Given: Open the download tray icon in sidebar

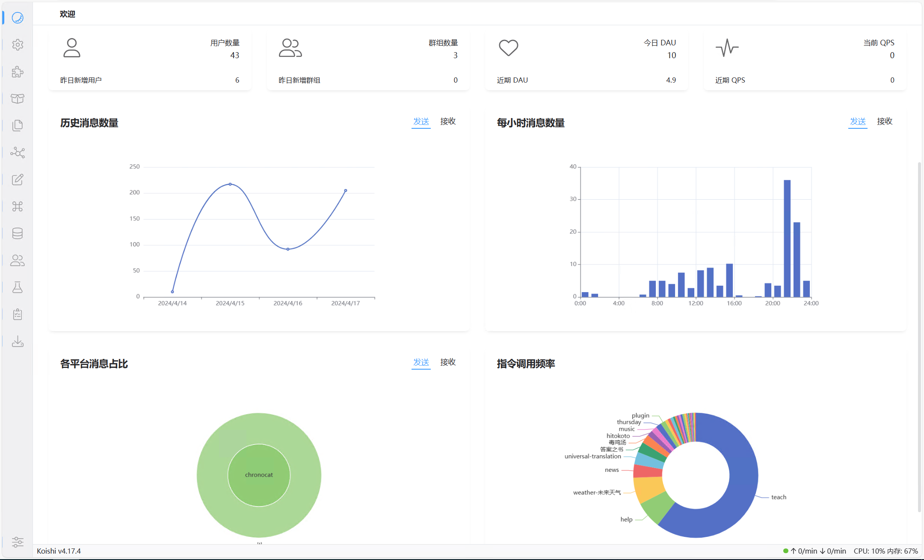Looking at the screenshot, I should click(x=18, y=341).
